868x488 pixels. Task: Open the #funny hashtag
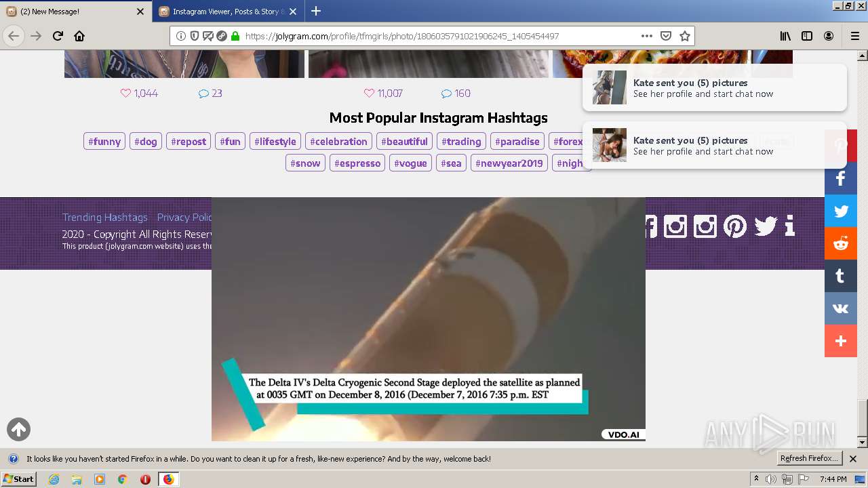pyautogui.click(x=104, y=141)
